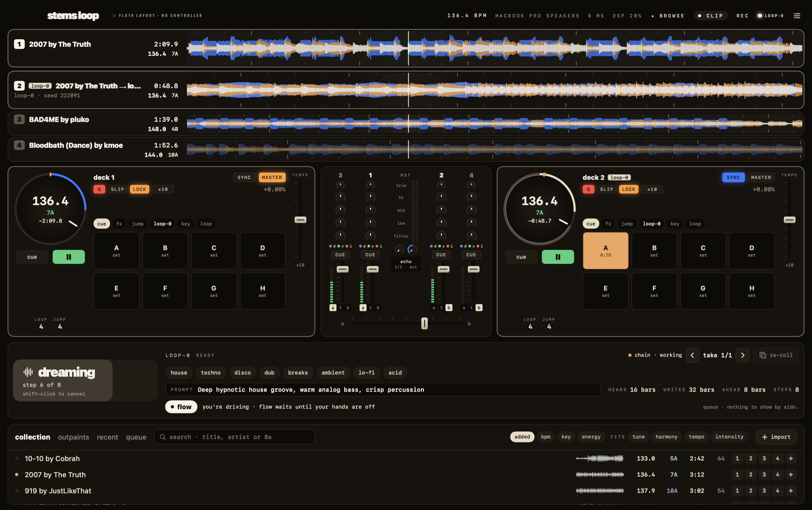Click the re-roll dice button
Viewport: 812px width, 510px height.
coord(776,355)
